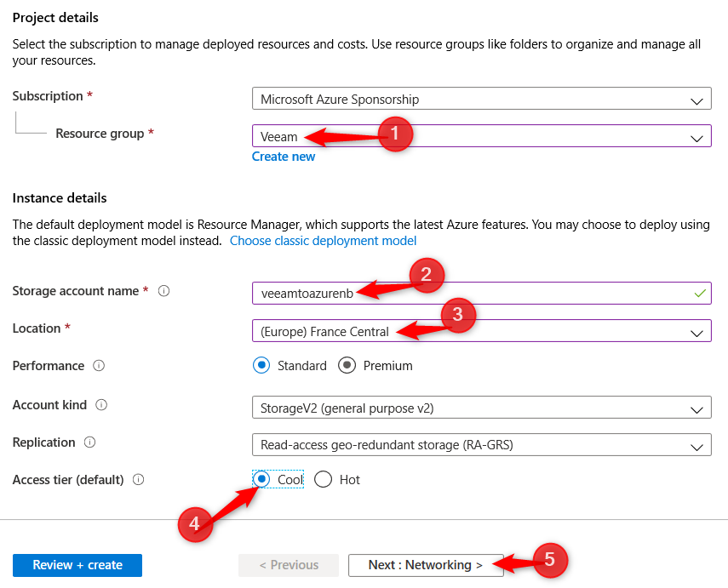Click green validation checkmark in storage name field

(x=700, y=293)
